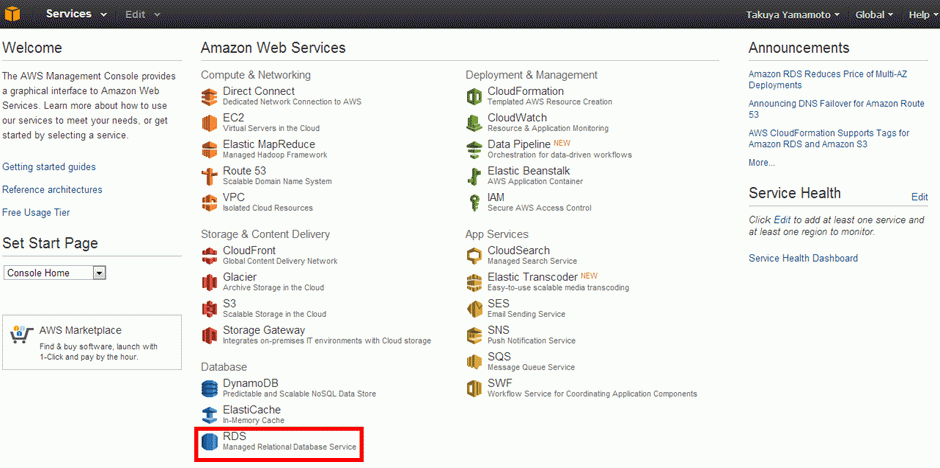Click the More... announcements link
The image size is (940, 468).
tap(762, 162)
